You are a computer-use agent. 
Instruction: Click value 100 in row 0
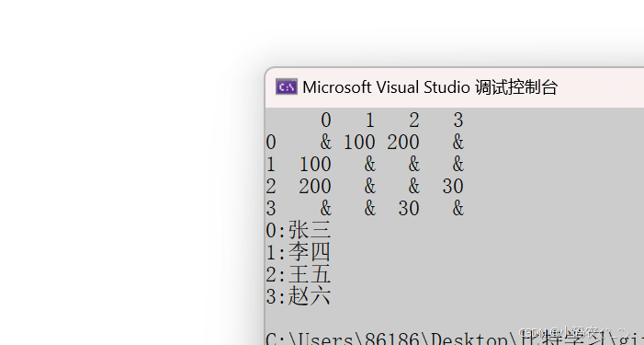(359, 143)
